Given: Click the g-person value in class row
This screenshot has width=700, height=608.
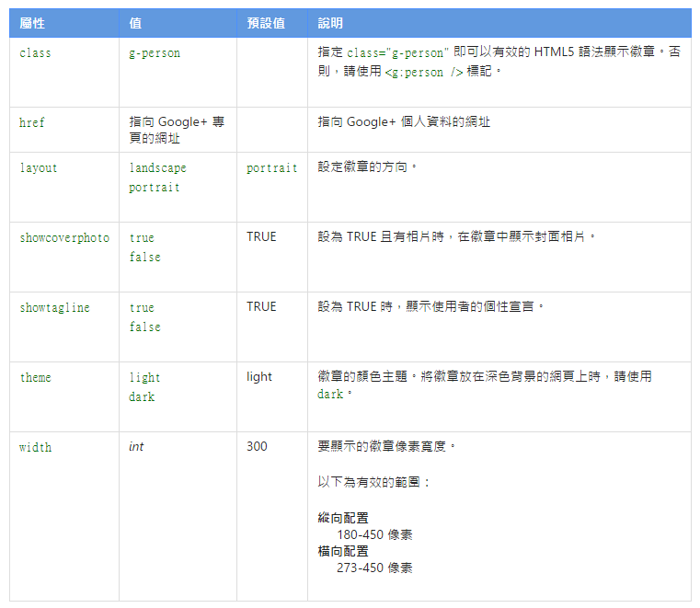Looking at the screenshot, I should (155, 53).
